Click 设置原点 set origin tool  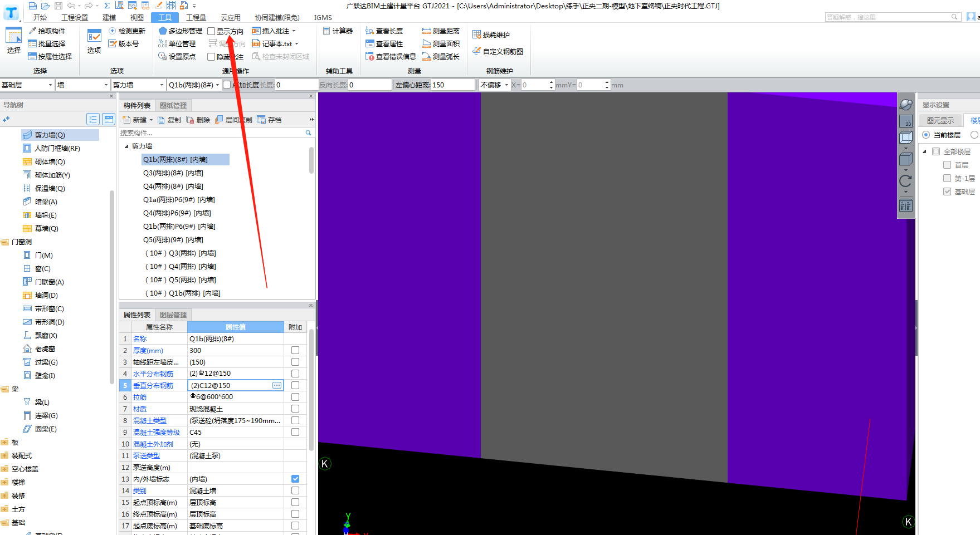(x=177, y=56)
